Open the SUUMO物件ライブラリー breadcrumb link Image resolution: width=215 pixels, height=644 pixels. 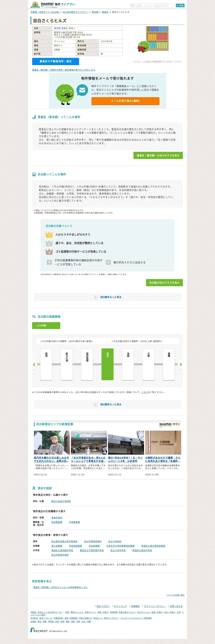click(75, 12)
